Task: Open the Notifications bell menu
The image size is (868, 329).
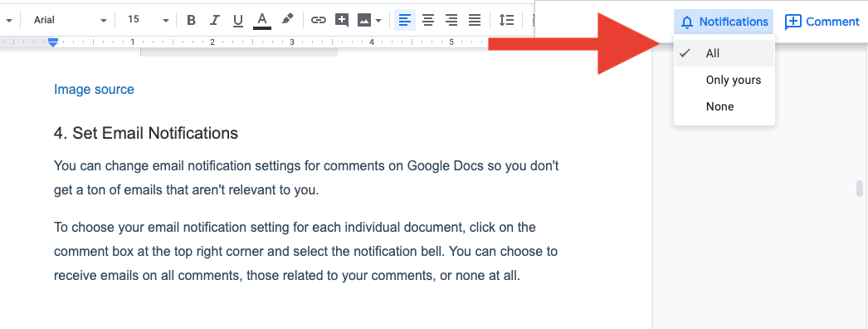Action: (724, 22)
